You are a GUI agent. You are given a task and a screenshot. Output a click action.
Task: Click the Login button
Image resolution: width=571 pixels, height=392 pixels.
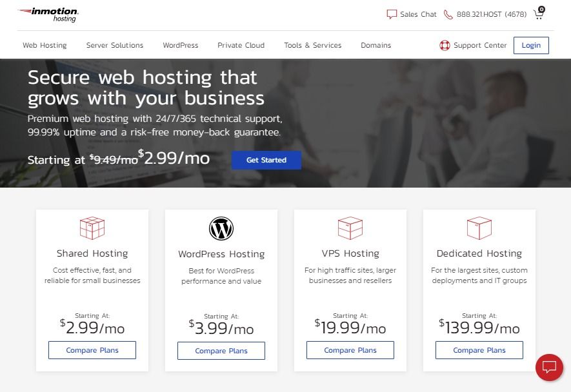pyautogui.click(x=531, y=46)
